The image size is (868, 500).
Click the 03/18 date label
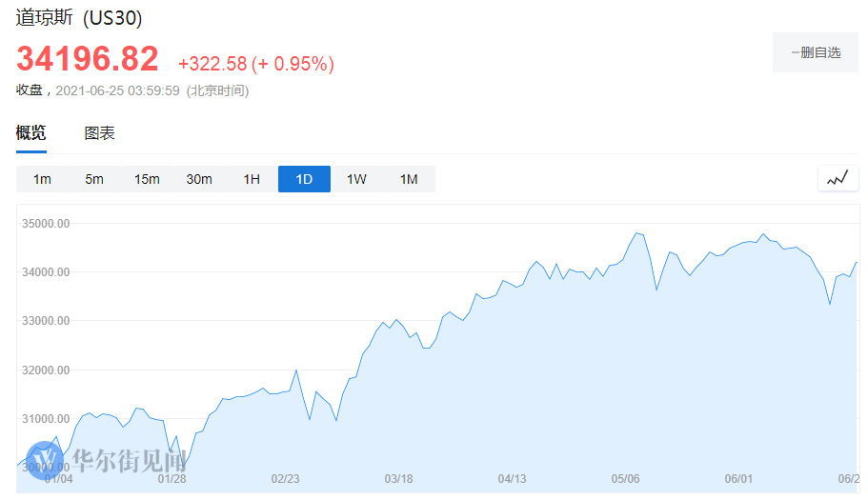tap(398, 478)
